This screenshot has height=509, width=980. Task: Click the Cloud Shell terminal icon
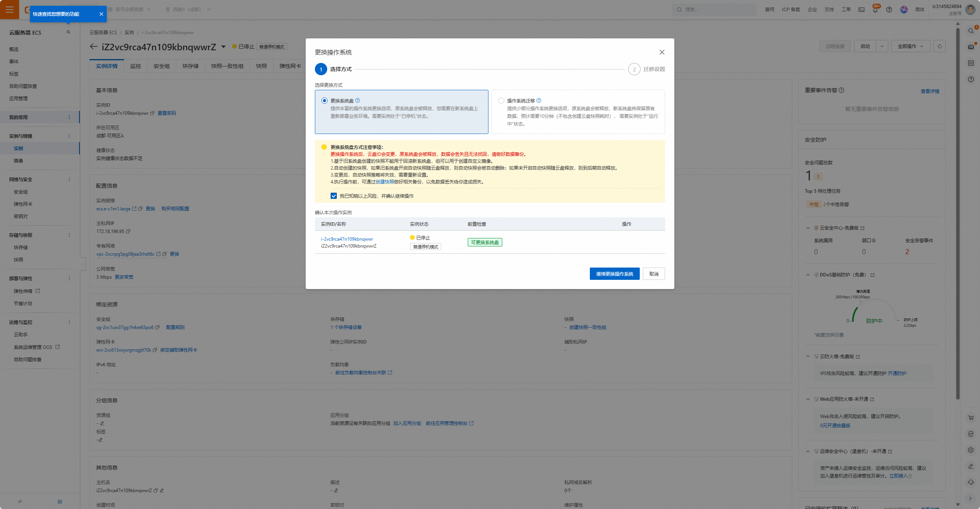pos(861,10)
